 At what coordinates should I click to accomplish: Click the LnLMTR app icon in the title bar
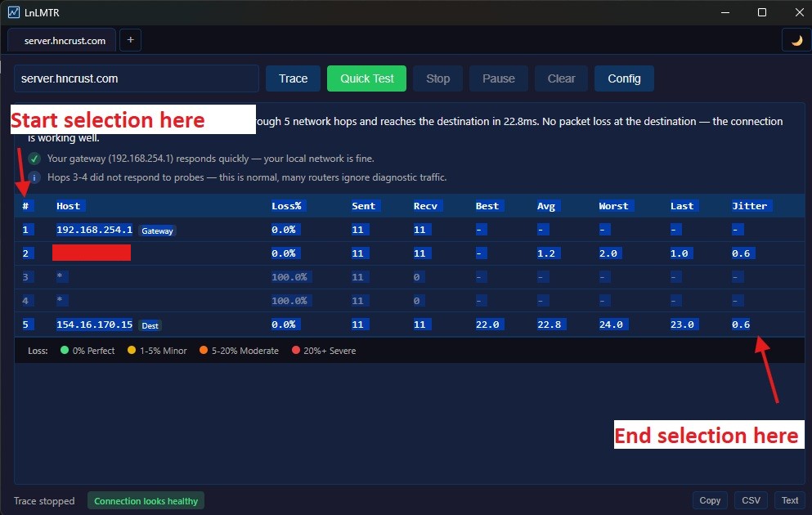click(13, 12)
